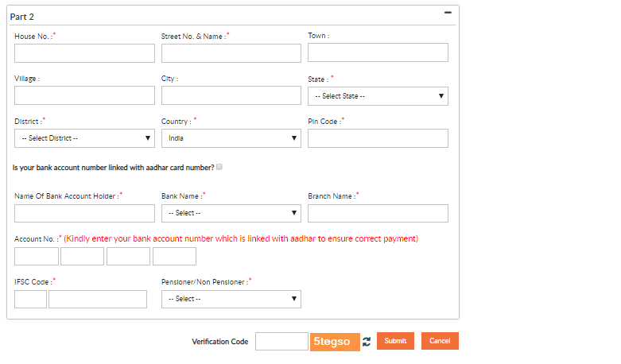This screenshot has width=621, height=364.
Task: Collapse the Part 2 section
Action: [448, 13]
